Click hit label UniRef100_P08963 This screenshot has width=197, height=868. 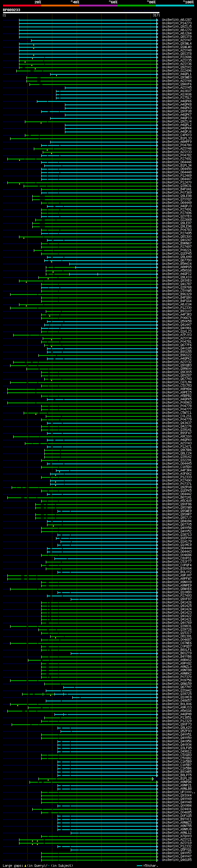[x=176, y=403]
